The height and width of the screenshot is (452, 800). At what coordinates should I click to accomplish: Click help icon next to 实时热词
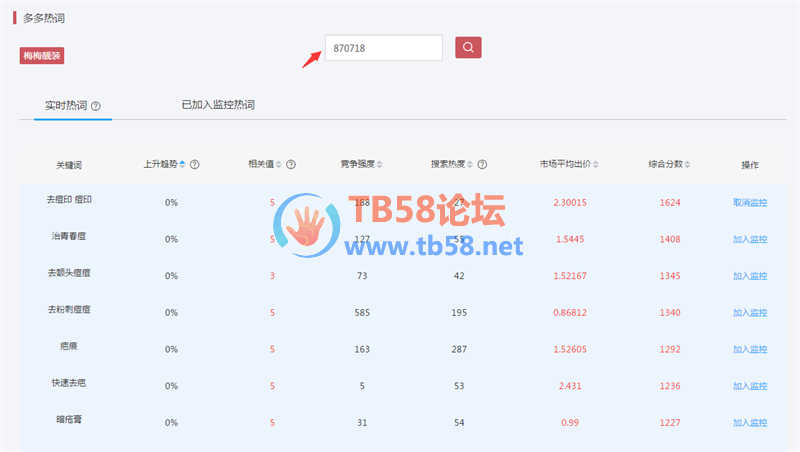(x=96, y=105)
